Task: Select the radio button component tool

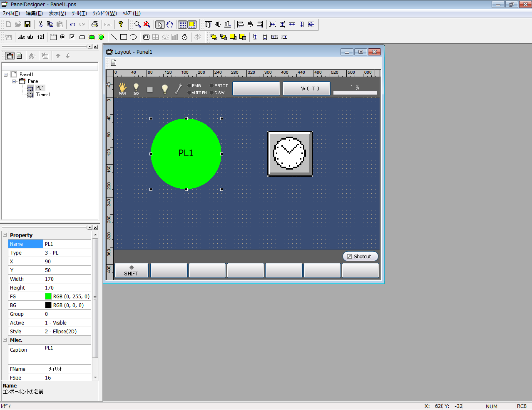Action: click(62, 37)
